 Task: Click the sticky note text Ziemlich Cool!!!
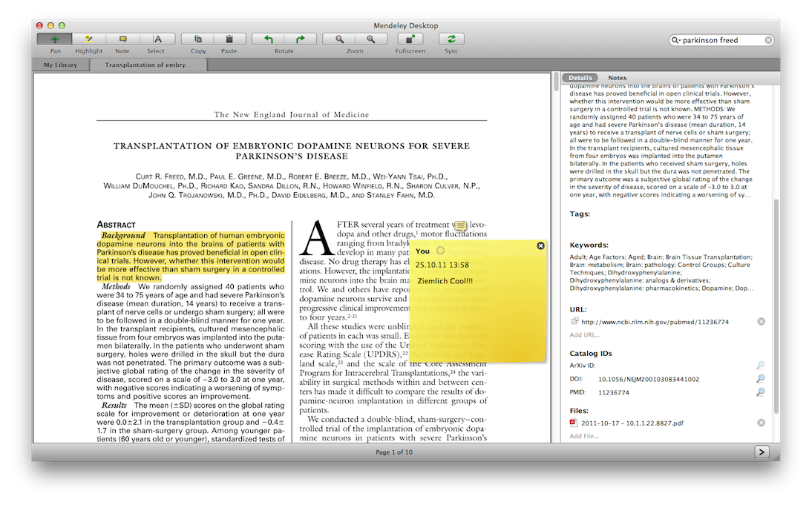click(x=445, y=281)
